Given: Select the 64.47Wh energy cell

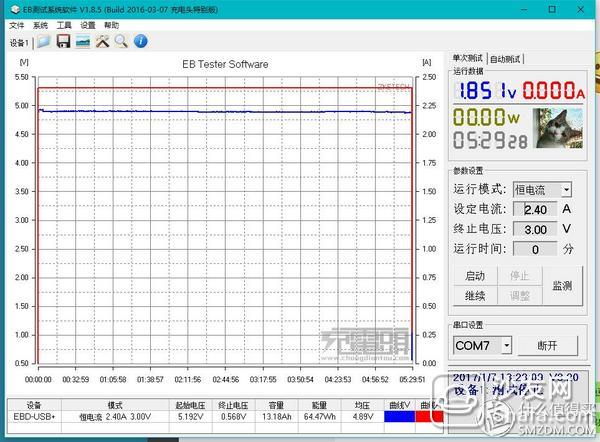Looking at the screenshot, I should (x=320, y=416).
